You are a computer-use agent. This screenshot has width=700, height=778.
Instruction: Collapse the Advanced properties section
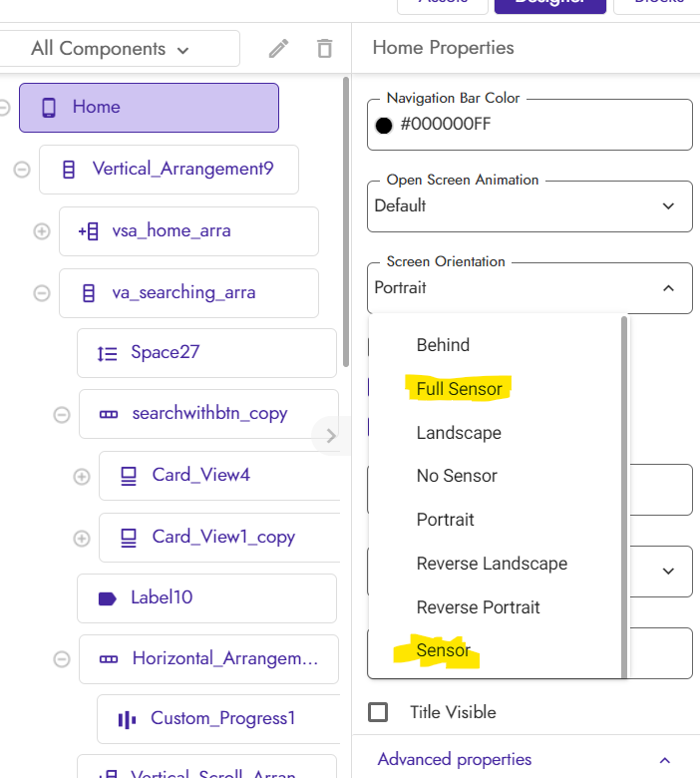[665, 760]
